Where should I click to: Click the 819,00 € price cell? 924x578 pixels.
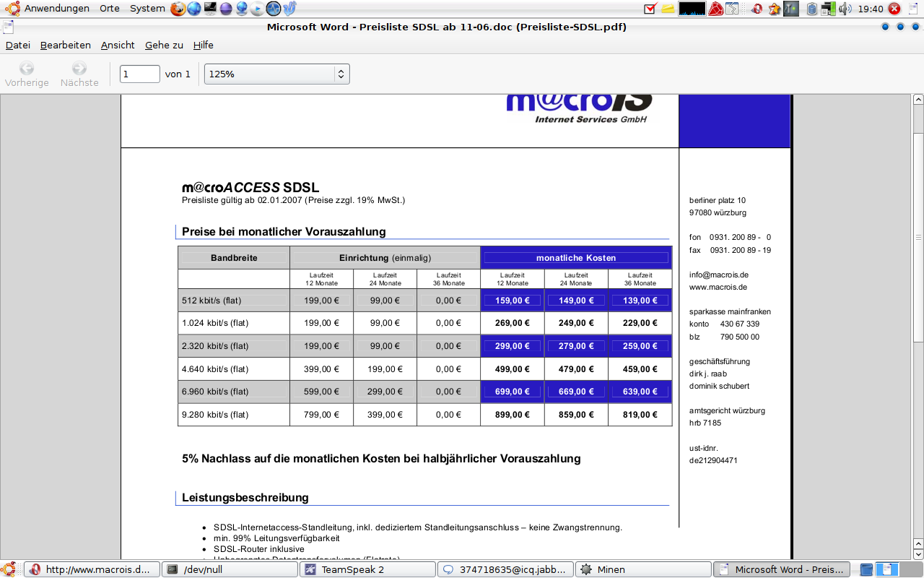[x=640, y=415]
